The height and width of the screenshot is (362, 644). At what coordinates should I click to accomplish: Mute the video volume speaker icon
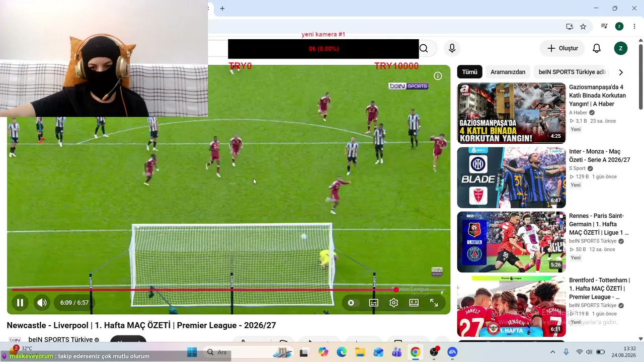(42, 303)
